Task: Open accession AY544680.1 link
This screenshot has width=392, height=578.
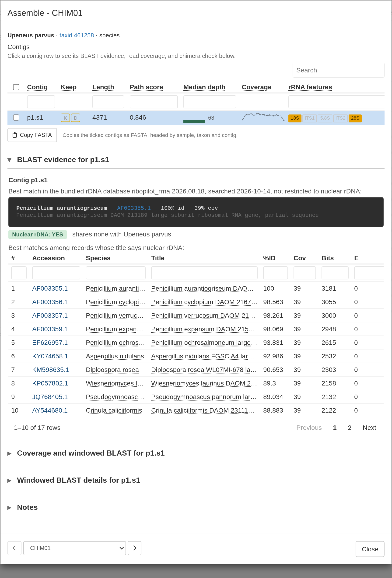Action: tap(50, 410)
